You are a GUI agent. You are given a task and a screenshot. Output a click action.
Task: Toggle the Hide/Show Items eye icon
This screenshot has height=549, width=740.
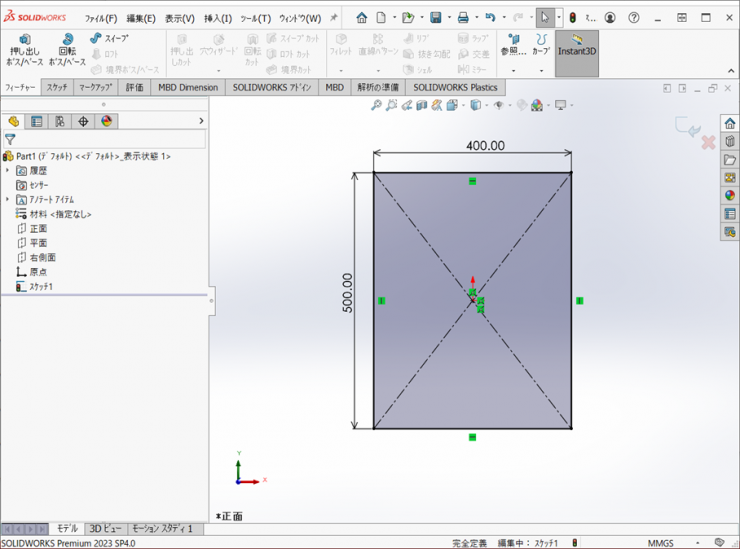tap(497, 105)
